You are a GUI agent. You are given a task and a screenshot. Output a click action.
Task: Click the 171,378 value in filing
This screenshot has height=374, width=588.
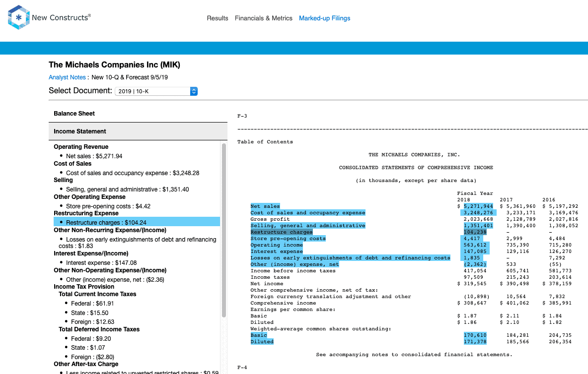[x=475, y=341]
